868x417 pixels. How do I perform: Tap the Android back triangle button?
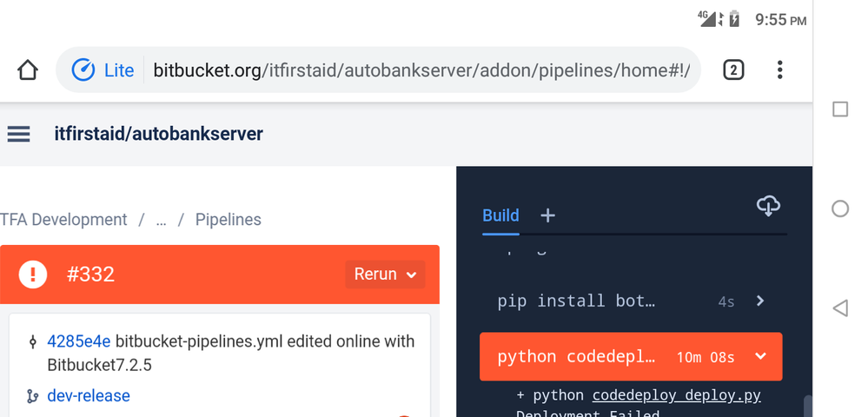(840, 308)
